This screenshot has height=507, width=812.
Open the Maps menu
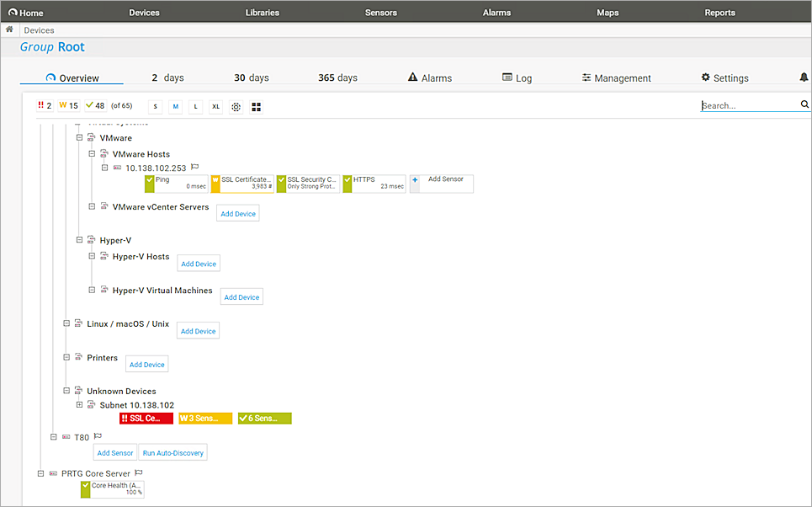coord(608,13)
